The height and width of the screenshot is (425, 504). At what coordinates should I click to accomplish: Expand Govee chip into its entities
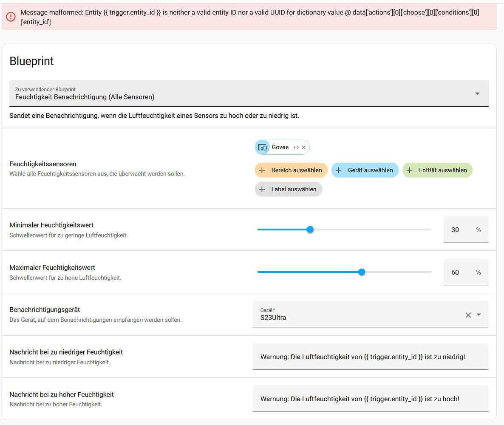[296, 147]
